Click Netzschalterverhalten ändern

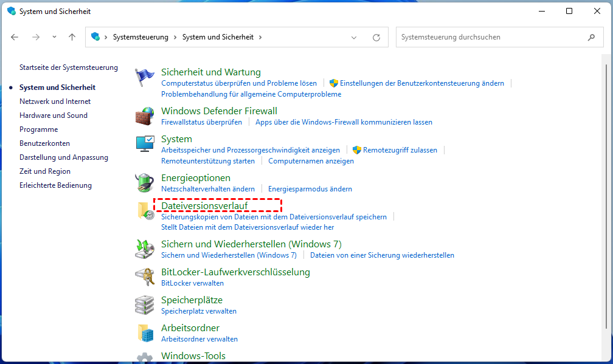207,189
